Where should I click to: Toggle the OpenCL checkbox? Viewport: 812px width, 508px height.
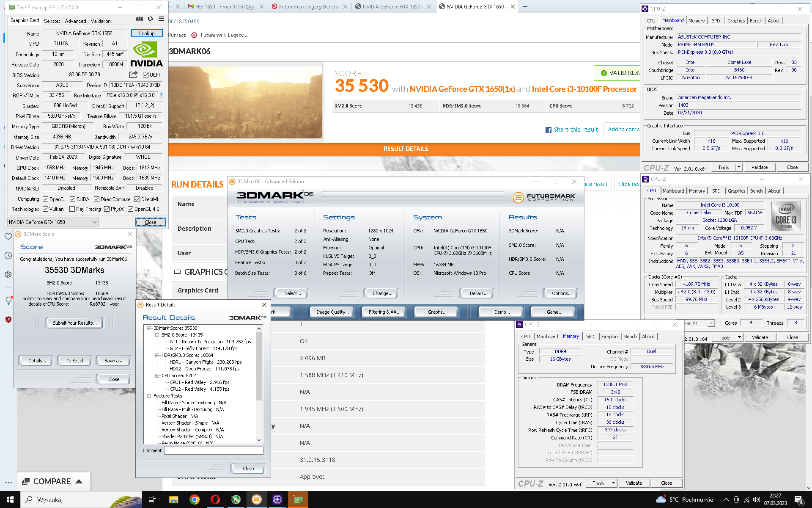[x=45, y=199]
